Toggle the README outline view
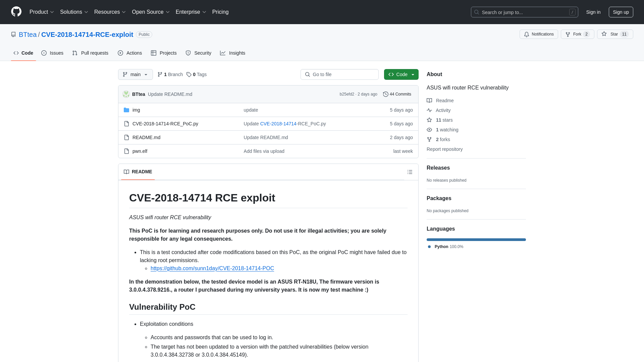644x362 pixels. point(410,172)
